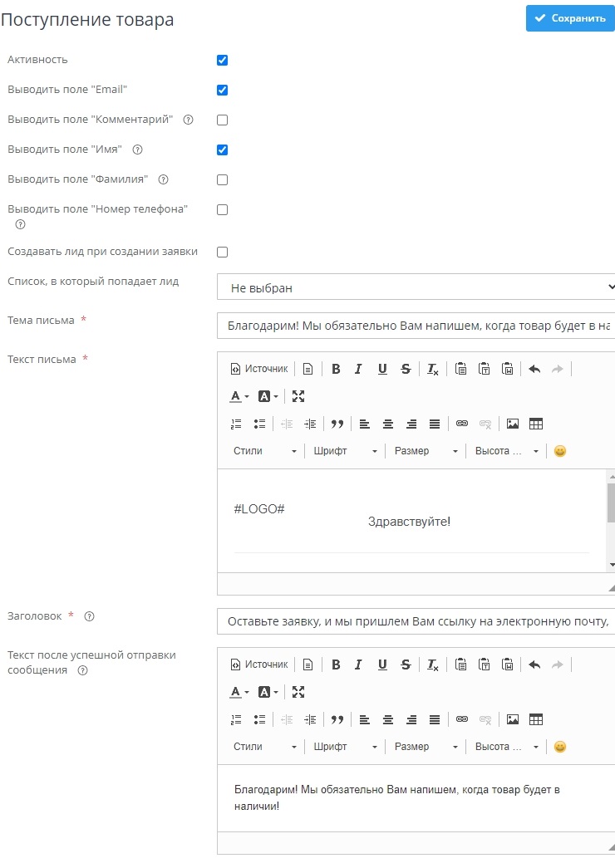Enable the "Комментарий" field checkbox

coord(222,120)
